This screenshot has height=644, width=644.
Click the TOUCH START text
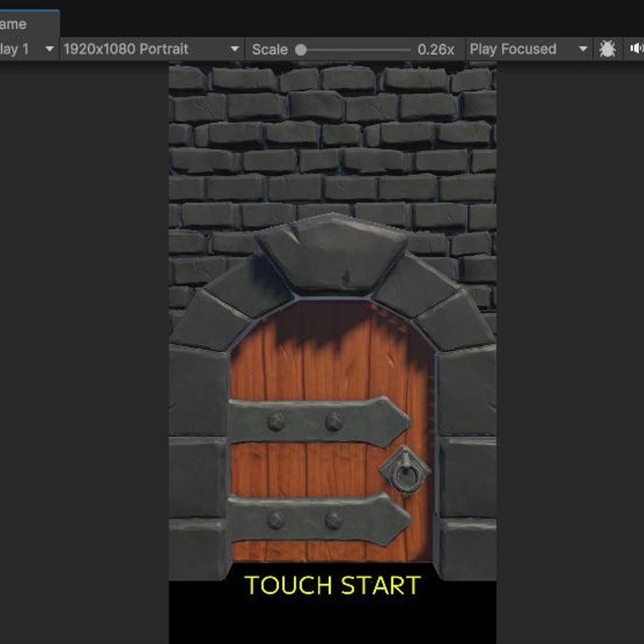(x=332, y=585)
